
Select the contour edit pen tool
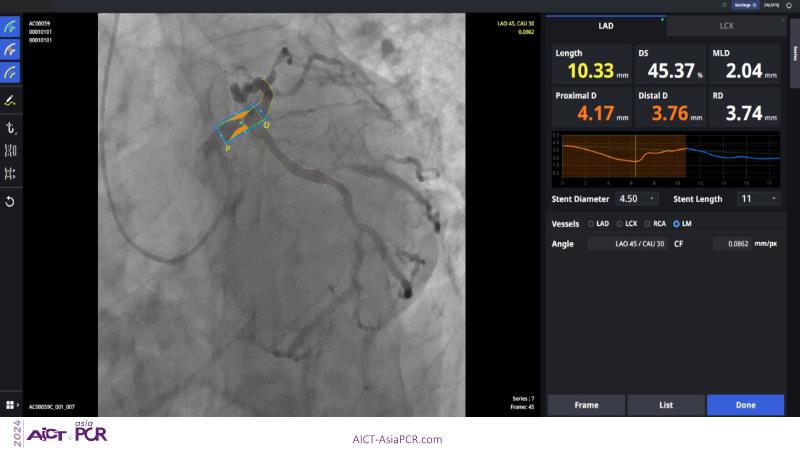[x=11, y=101]
